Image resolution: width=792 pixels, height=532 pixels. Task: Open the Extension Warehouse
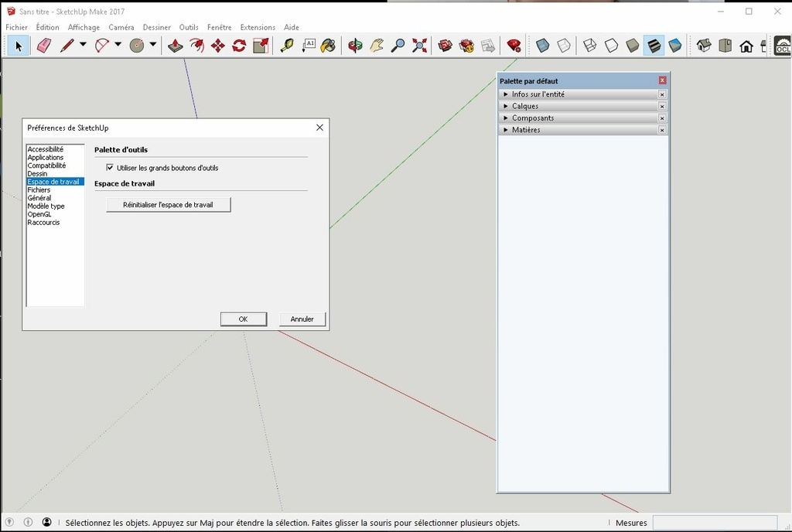466,46
